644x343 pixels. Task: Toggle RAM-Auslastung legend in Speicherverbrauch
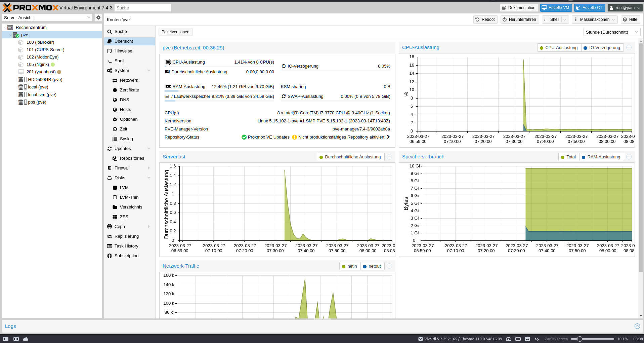point(601,157)
